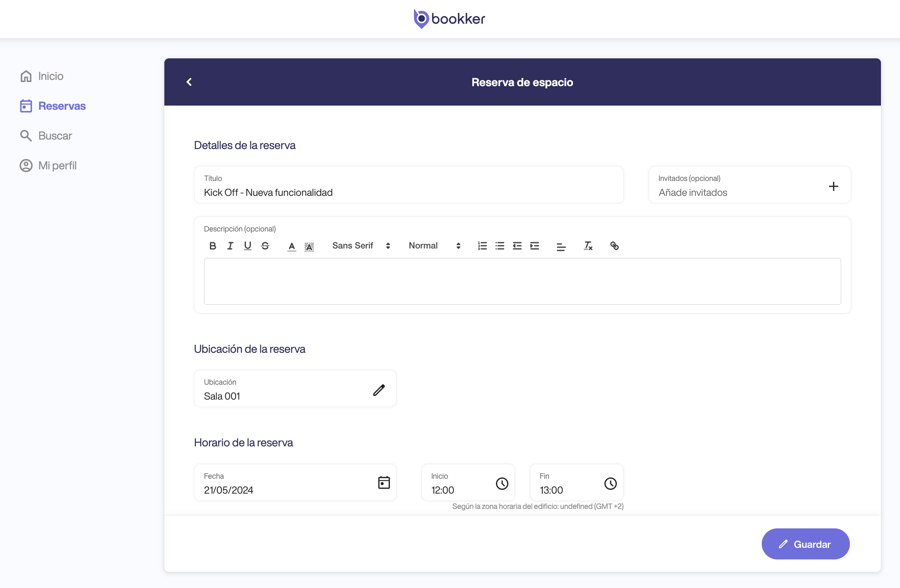
Task: Click the plus icon to add guests
Action: (x=833, y=186)
